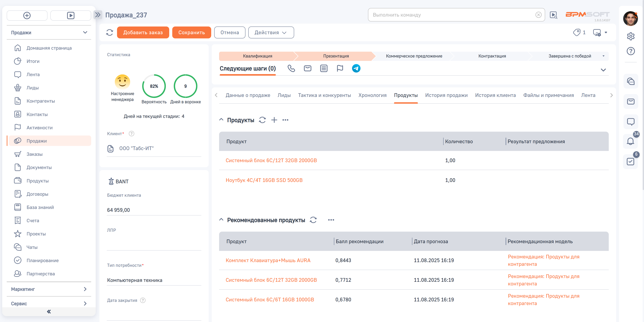Click the notes list icon in next steps
The height and width of the screenshot is (322, 644).
click(x=324, y=68)
